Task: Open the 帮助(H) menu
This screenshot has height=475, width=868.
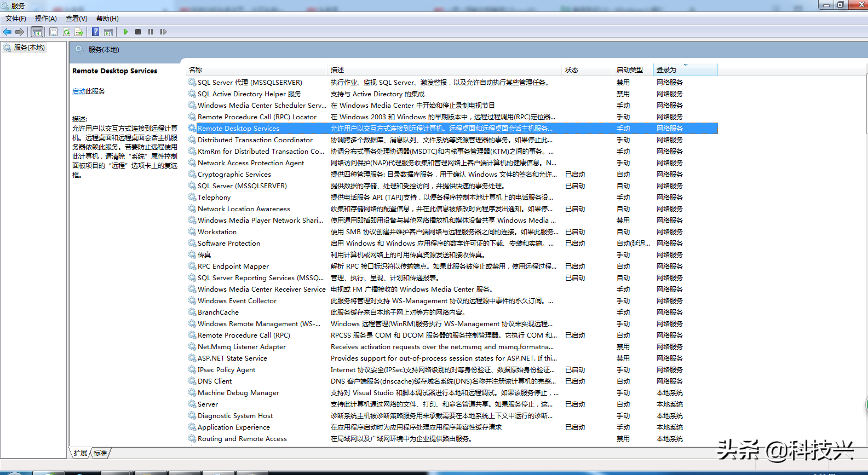Action: [107, 19]
